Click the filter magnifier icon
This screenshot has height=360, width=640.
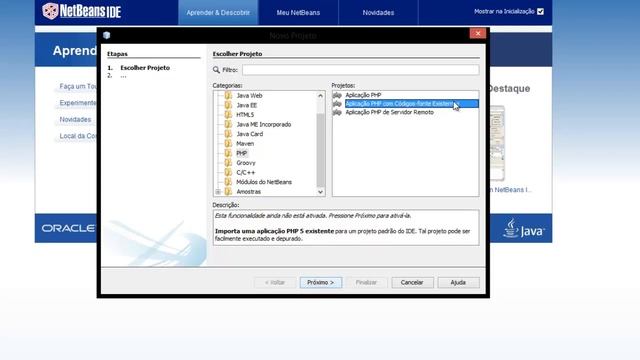coord(216,70)
